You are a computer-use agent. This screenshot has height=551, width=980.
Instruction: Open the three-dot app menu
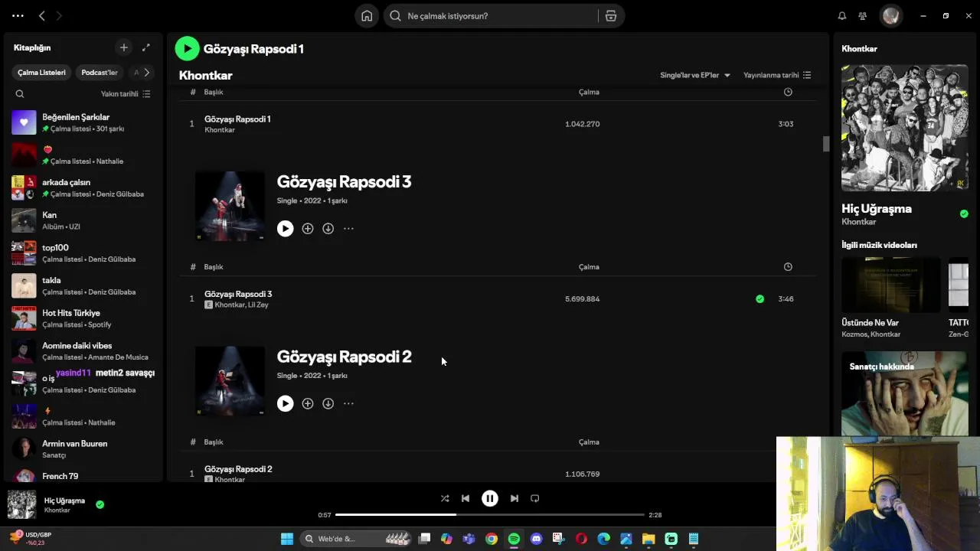[x=18, y=15]
